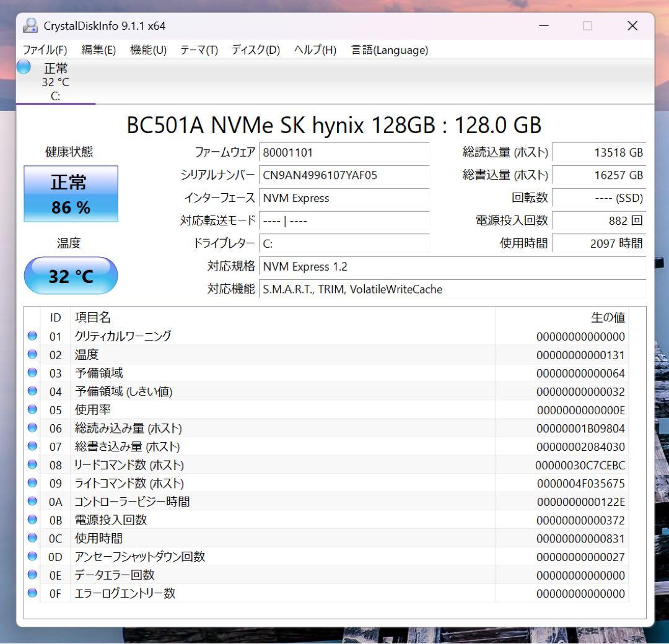Open the 言語(Language) menu
Image resolution: width=669 pixels, height=644 pixels.
(389, 50)
